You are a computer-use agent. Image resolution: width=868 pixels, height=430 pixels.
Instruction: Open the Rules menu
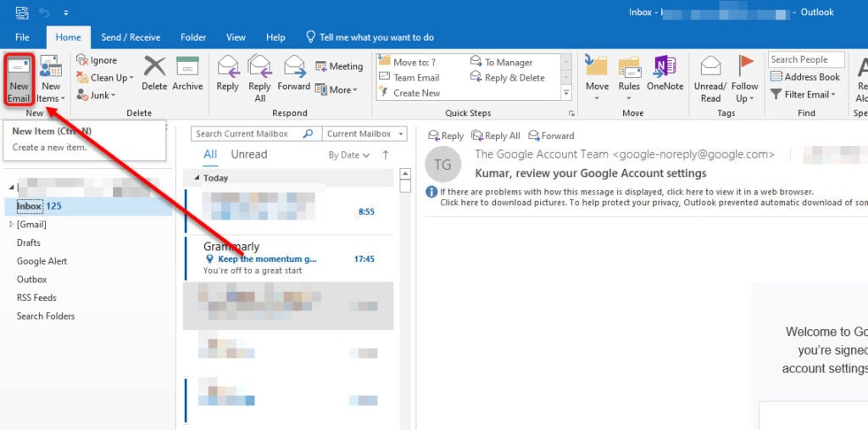629,79
